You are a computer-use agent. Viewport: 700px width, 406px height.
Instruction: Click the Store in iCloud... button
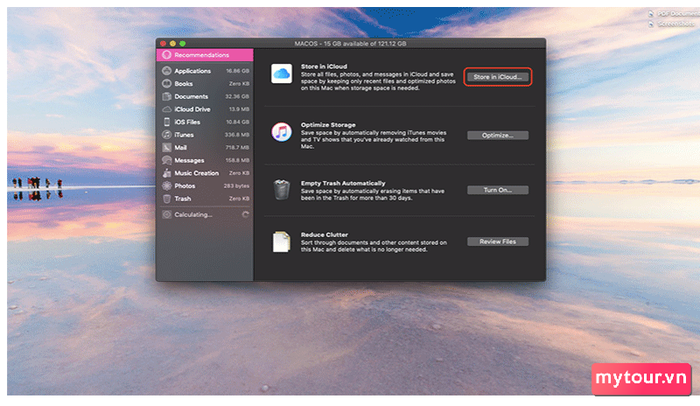pos(497,77)
